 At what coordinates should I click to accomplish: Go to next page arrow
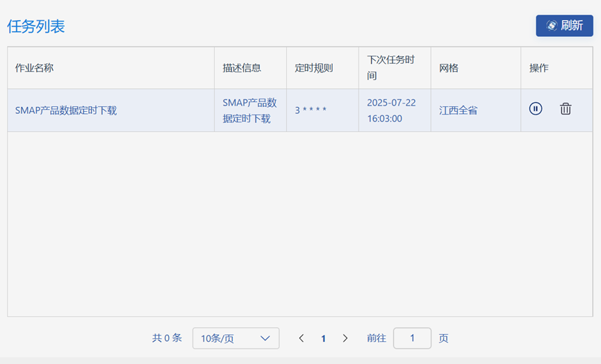pyautogui.click(x=345, y=338)
